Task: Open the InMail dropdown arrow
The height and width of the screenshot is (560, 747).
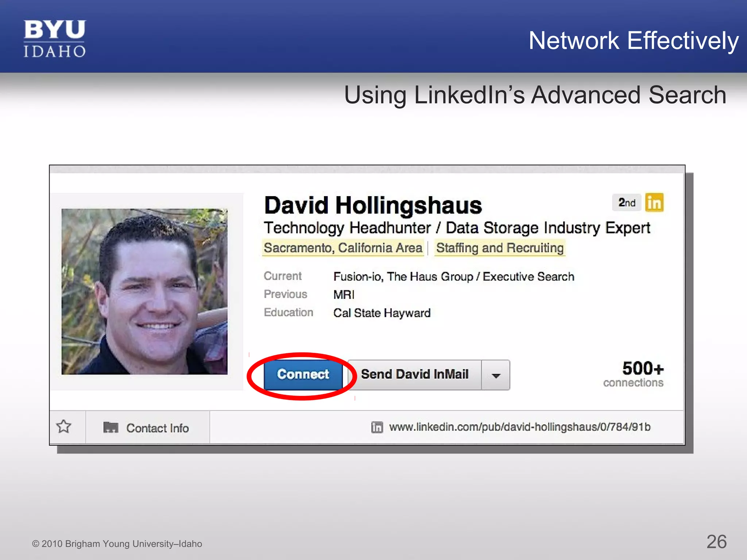Action: (496, 375)
